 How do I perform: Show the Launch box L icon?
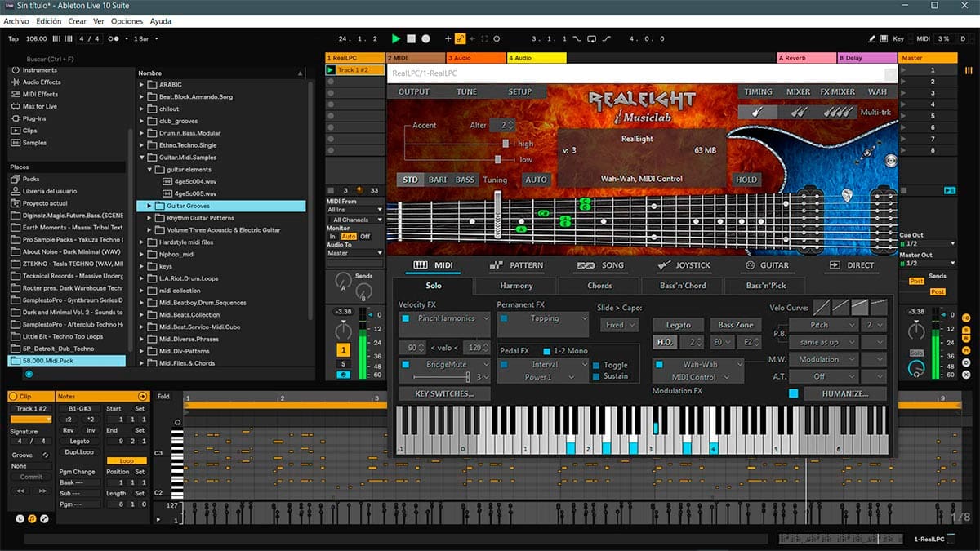[x=20, y=518]
